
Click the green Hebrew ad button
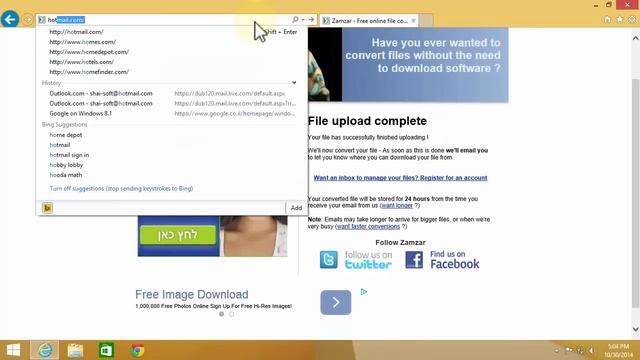point(178,235)
